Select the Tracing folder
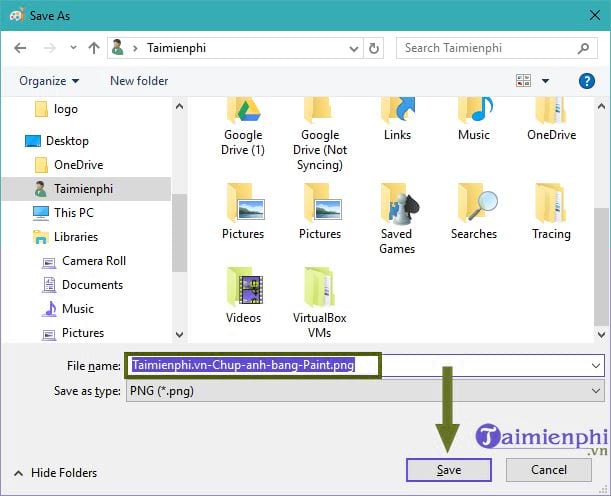The image size is (611, 496). [551, 211]
